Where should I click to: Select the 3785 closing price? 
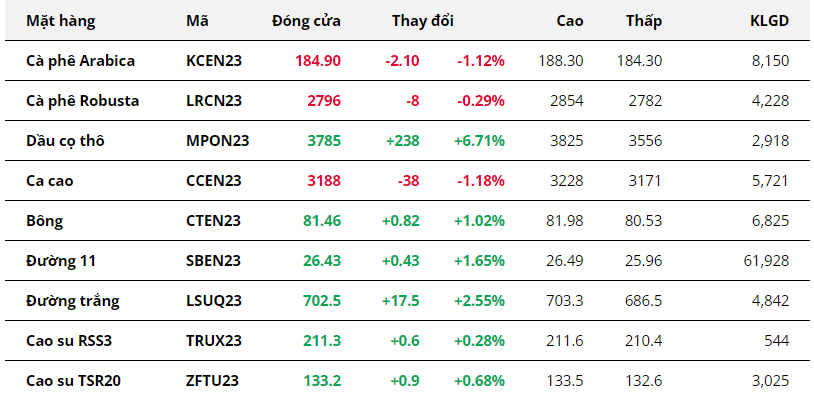[x=324, y=141]
